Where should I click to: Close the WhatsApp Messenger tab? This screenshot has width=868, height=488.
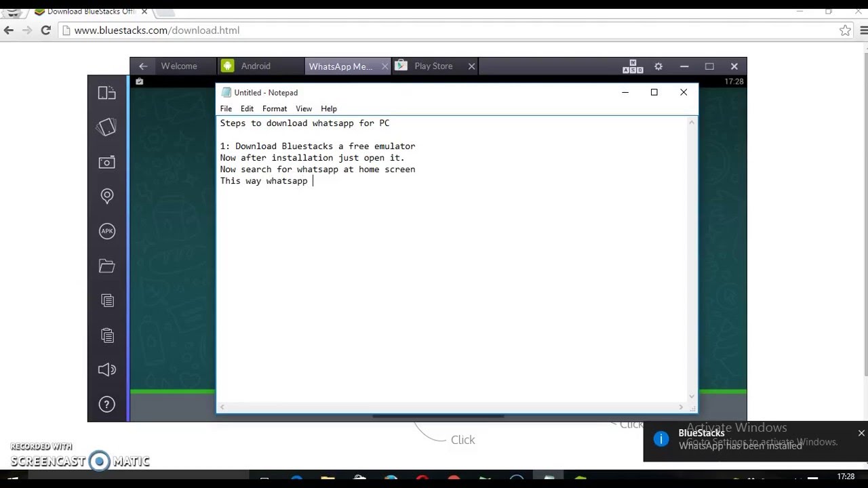385,66
